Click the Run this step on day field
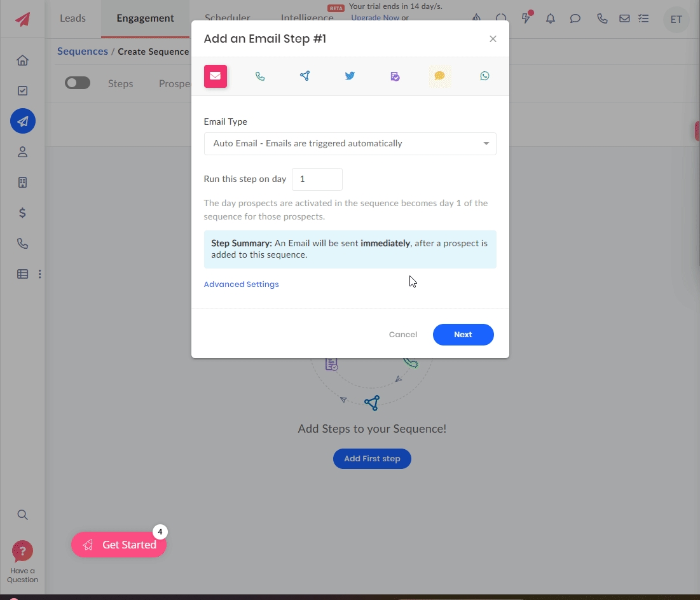The width and height of the screenshot is (700, 600). tap(317, 179)
